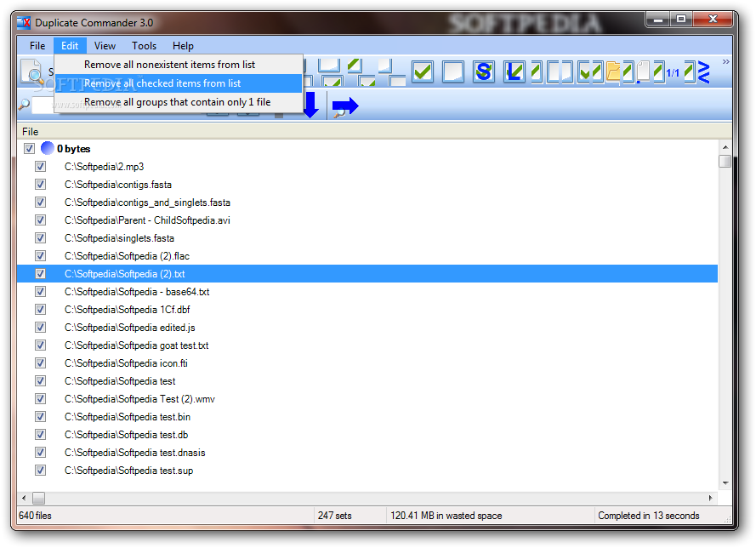Viewport: 756px width, 548px height.
Task: Uncheck the singlets.fasta checkbox
Action: coord(40,237)
